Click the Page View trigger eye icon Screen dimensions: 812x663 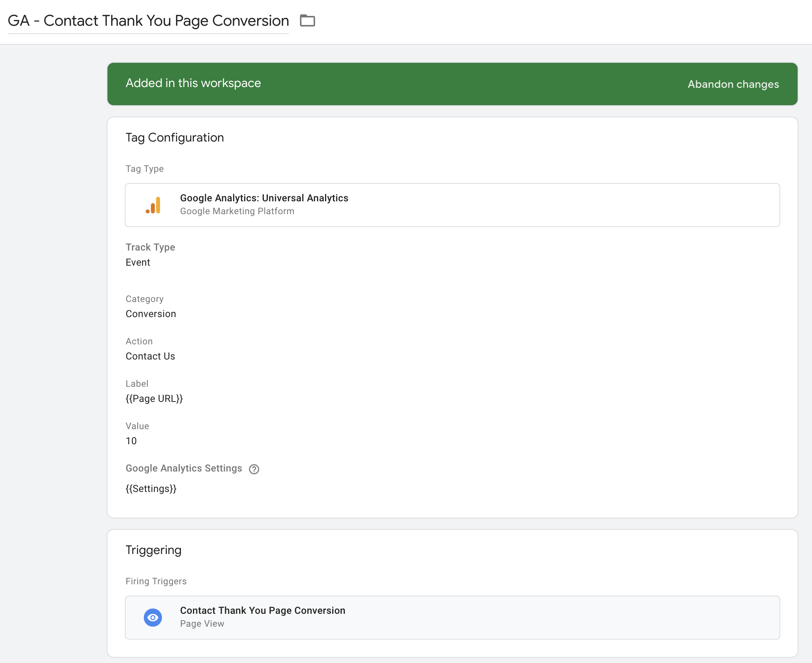pyautogui.click(x=153, y=617)
